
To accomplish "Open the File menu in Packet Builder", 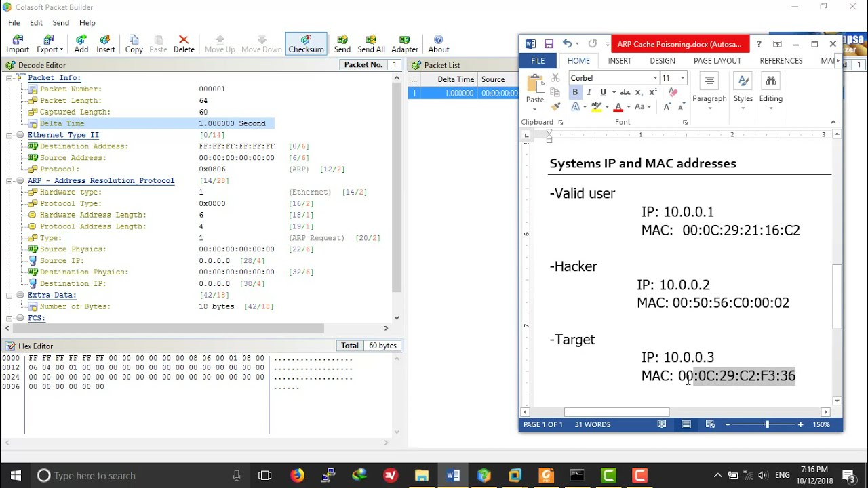I will (x=14, y=23).
